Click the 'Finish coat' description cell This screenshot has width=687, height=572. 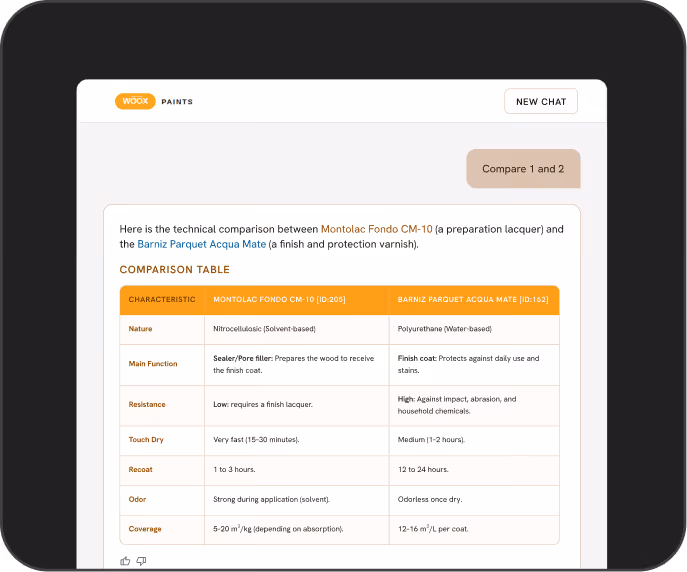[474, 364]
